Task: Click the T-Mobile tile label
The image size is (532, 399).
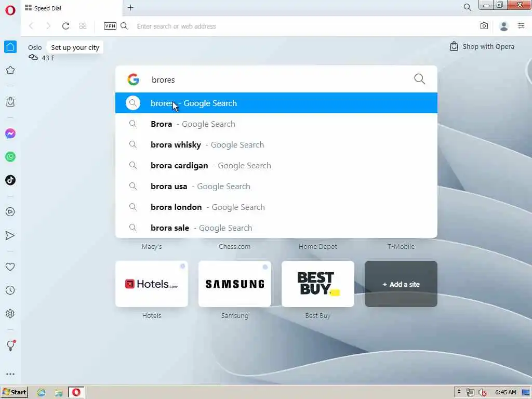Action: (x=401, y=247)
